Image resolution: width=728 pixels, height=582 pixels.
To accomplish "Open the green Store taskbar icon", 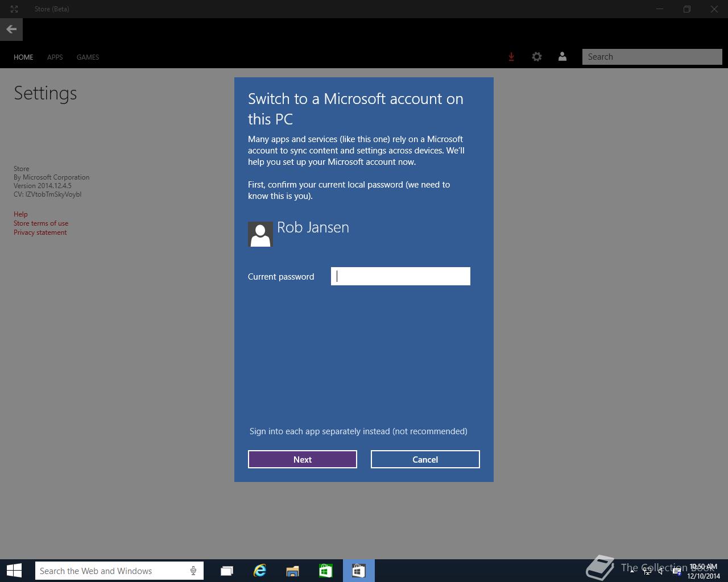I will click(x=325, y=571).
